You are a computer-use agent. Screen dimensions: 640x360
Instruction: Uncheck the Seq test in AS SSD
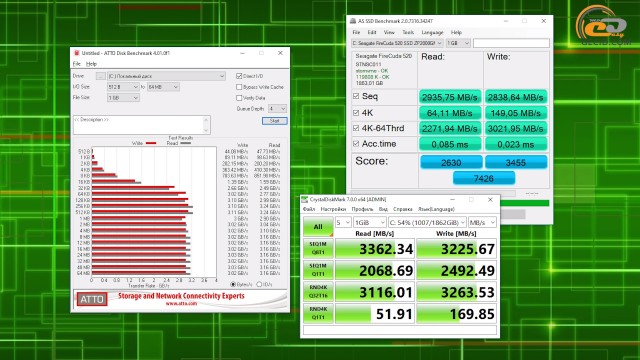coord(356,96)
